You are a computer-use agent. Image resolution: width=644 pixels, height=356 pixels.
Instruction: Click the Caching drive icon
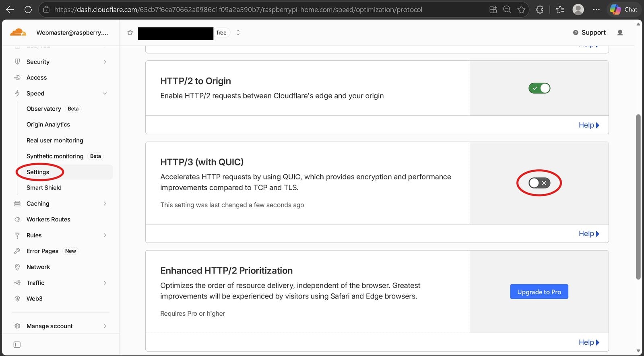(17, 204)
